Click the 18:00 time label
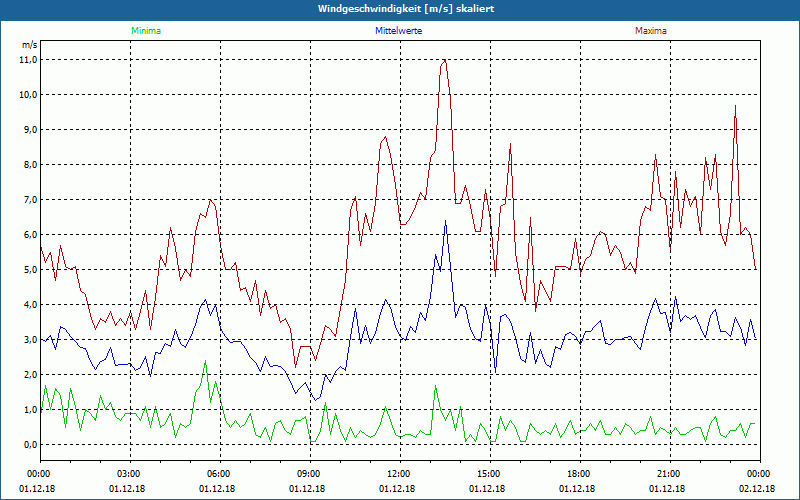800x500 pixels. 580,474
